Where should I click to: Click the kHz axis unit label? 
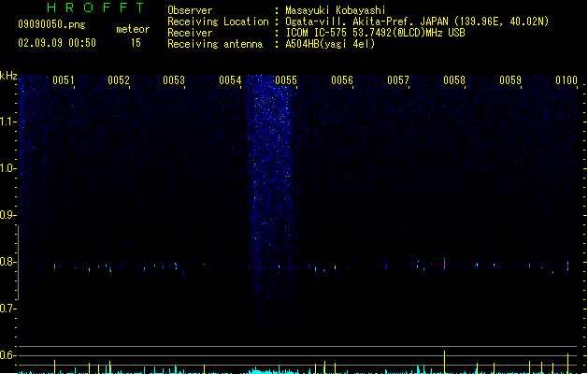(x=8, y=76)
